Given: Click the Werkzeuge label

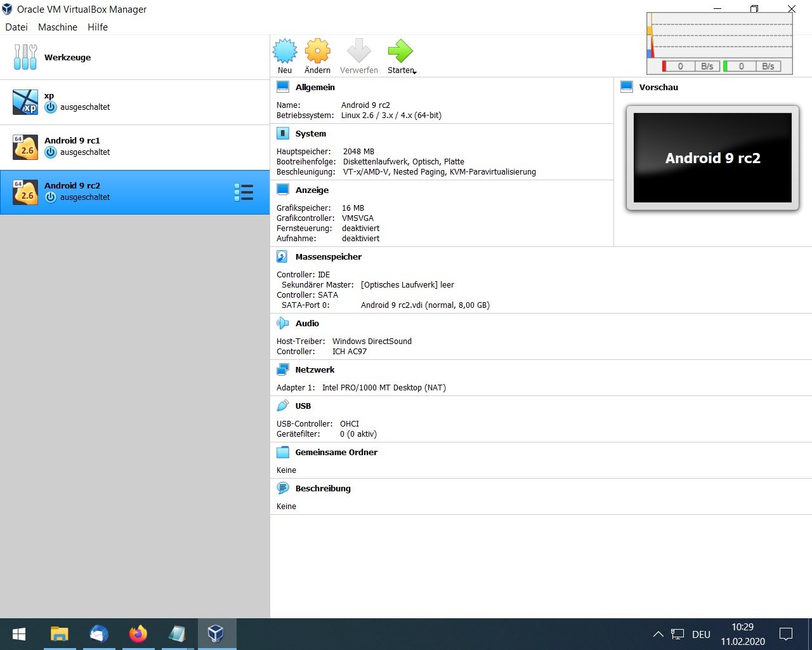Looking at the screenshot, I should pos(67,57).
